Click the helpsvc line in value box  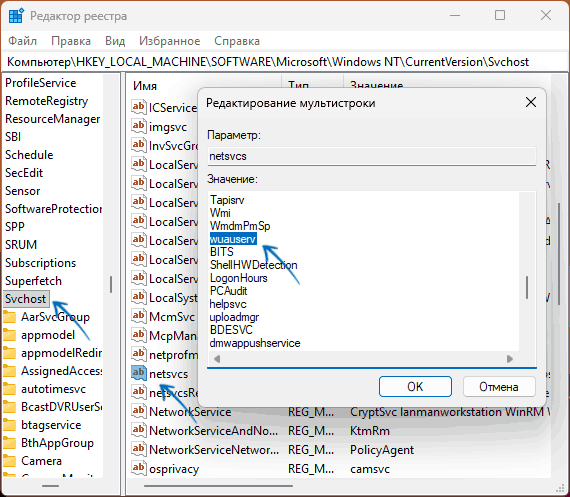(x=228, y=304)
